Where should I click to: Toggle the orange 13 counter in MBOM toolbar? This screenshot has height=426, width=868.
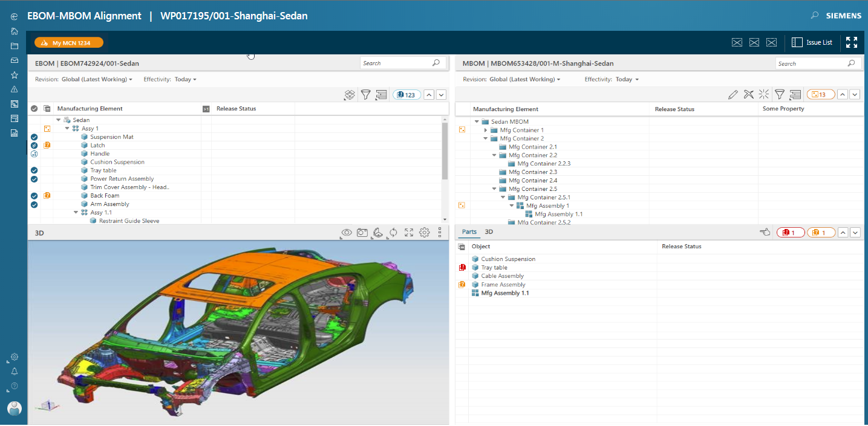(821, 94)
